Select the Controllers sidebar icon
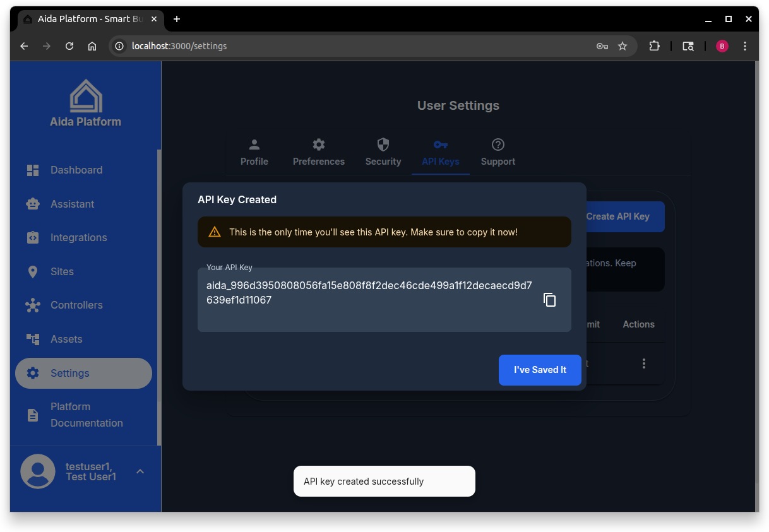This screenshot has width=769, height=532. point(33,305)
